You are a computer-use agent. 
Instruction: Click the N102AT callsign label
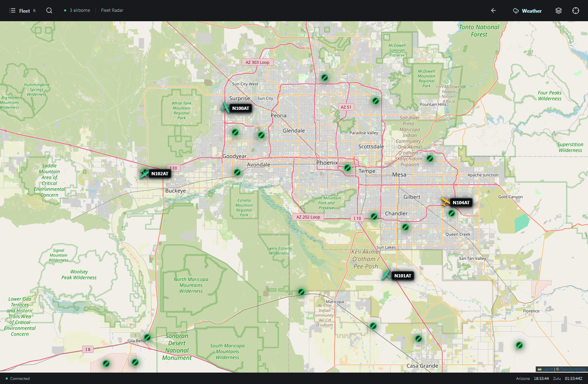[x=160, y=174]
